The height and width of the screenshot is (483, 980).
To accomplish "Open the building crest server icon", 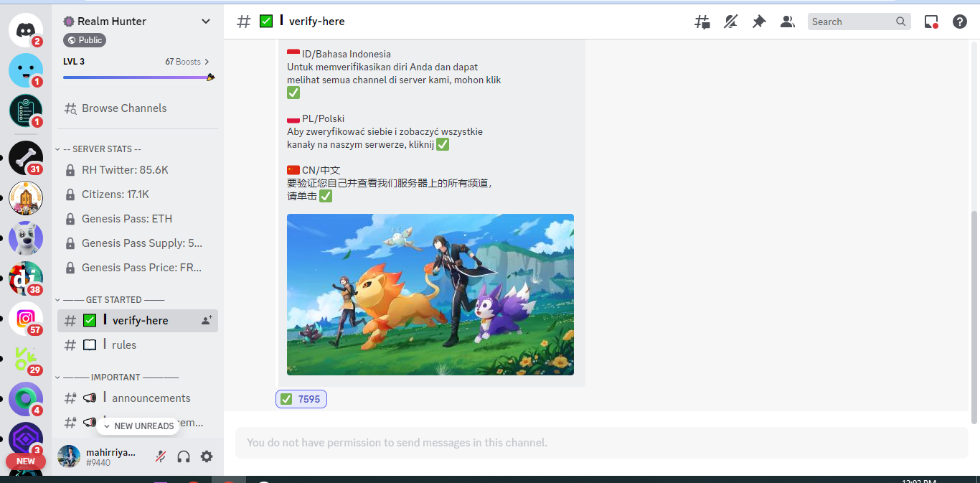I will 26,198.
